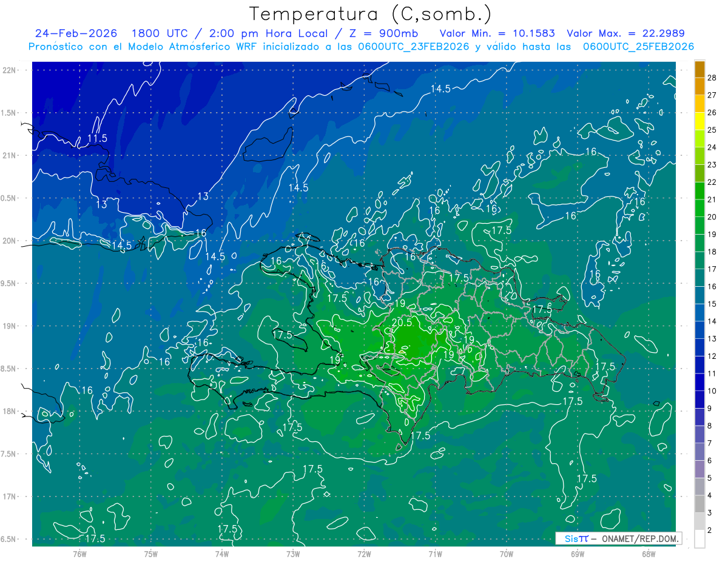This screenshot has width=728, height=562.
Task: Pick the green swatch between 21 and 22
Action: pyautogui.click(x=699, y=190)
